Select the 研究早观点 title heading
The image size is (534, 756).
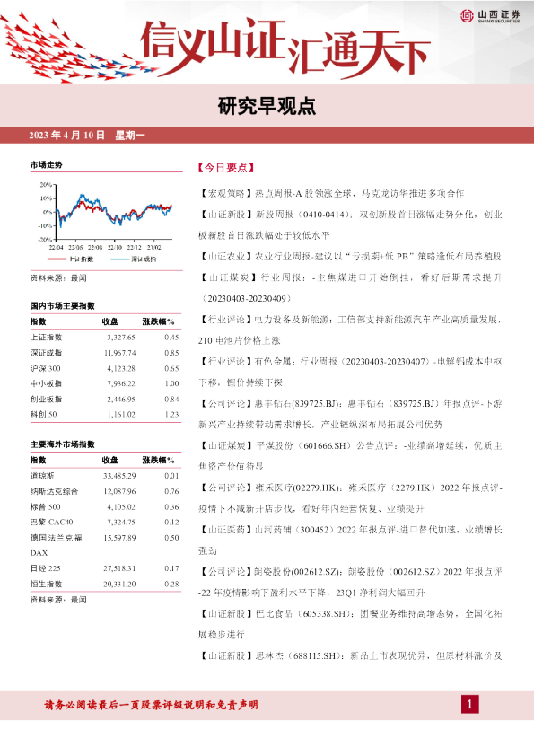coord(267,107)
